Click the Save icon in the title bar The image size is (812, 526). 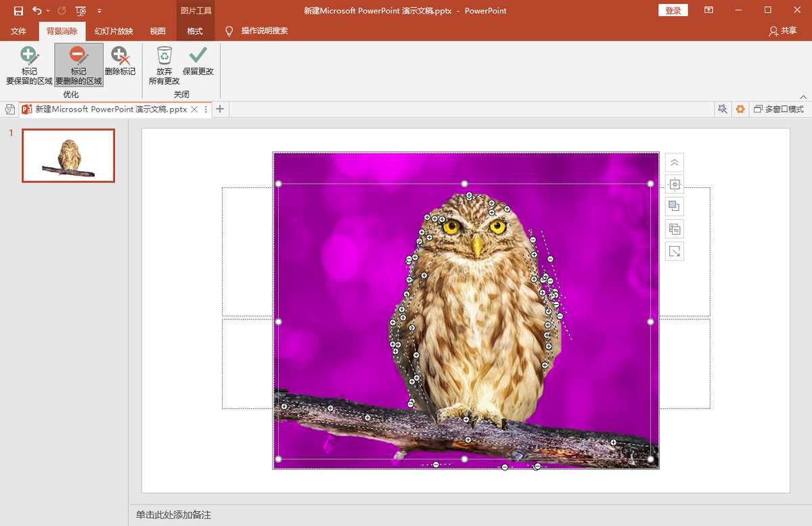tap(18, 11)
